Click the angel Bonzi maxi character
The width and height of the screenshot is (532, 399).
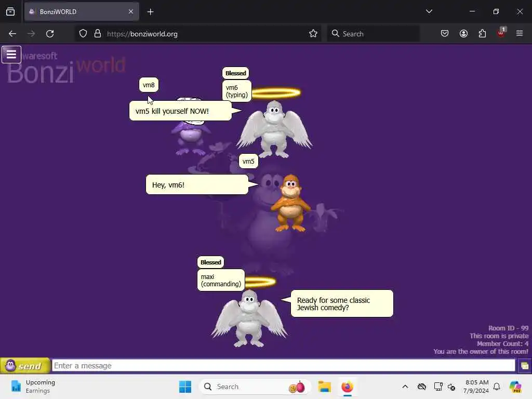[x=249, y=318]
